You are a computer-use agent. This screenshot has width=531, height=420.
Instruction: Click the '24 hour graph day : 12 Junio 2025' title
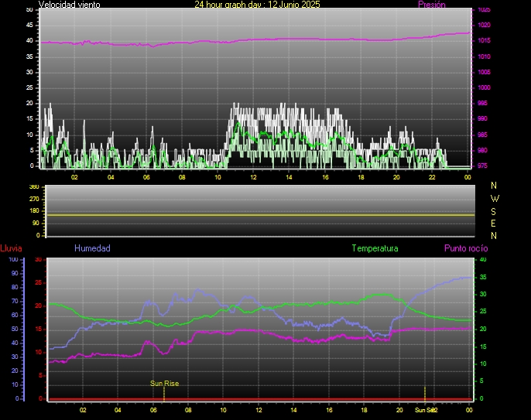point(257,5)
